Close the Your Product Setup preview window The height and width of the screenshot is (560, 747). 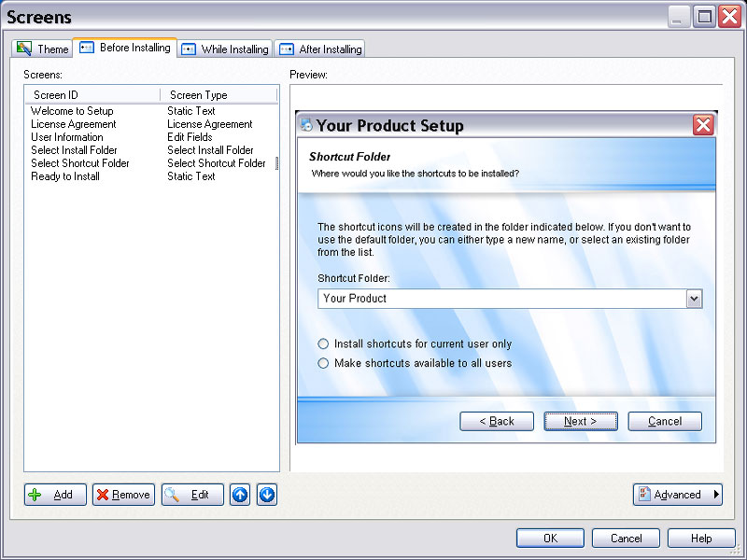pos(703,125)
